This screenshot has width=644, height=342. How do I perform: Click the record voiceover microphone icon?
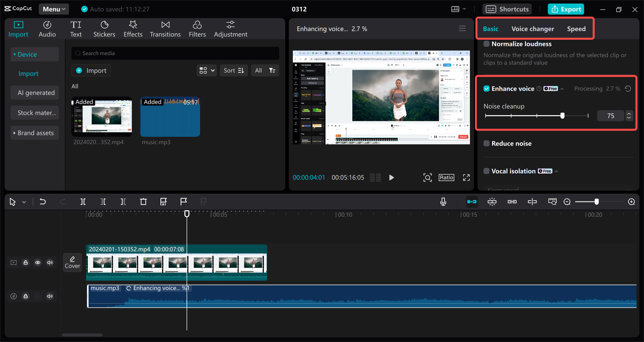point(443,202)
